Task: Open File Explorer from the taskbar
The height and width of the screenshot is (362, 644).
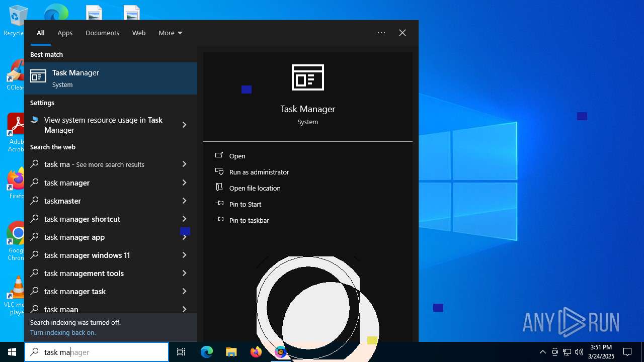Action: [x=231, y=352]
